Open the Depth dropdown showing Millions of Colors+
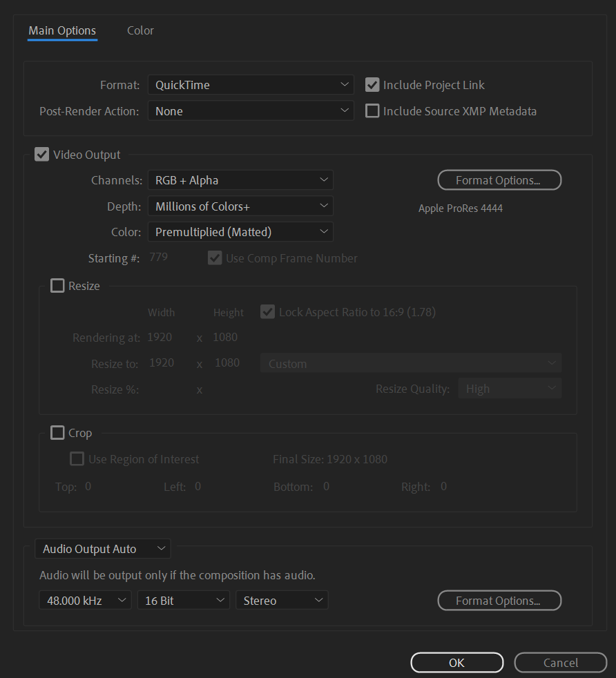 point(240,205)
